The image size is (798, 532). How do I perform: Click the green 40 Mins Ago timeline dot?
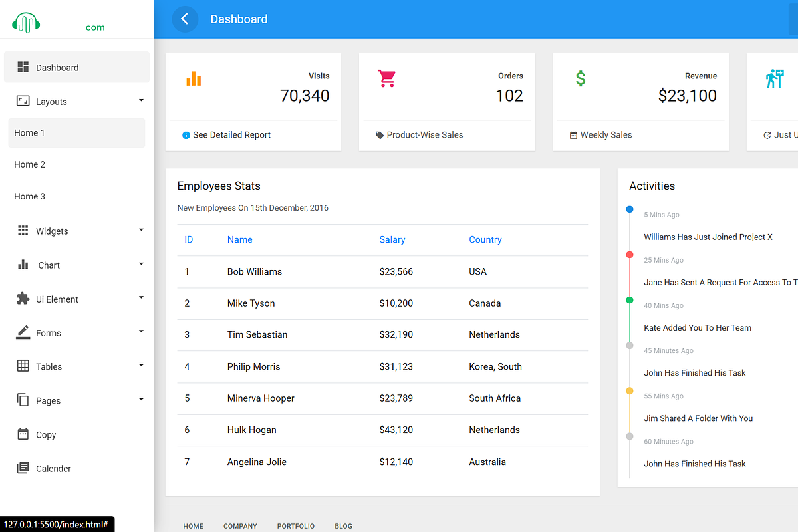[x=630, y=300]
